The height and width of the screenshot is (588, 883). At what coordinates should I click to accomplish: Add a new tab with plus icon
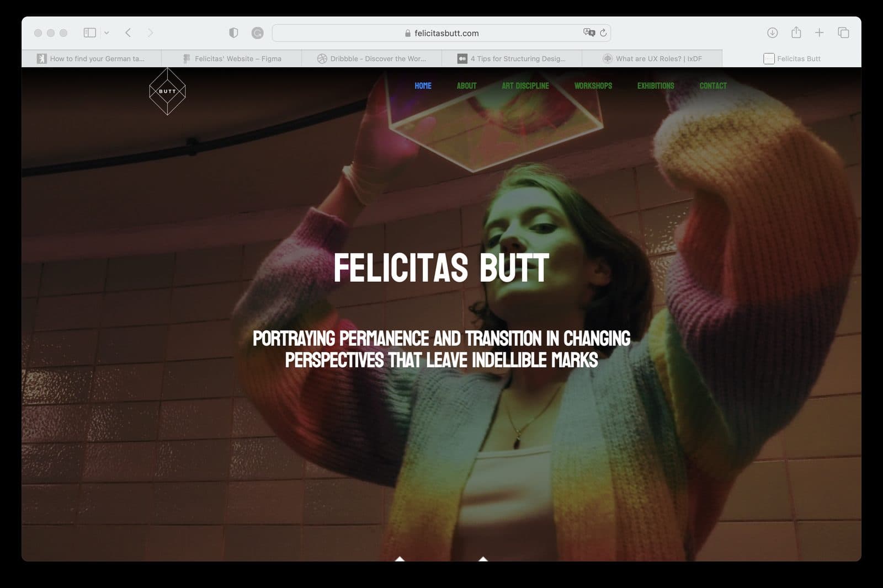point(820,33)
